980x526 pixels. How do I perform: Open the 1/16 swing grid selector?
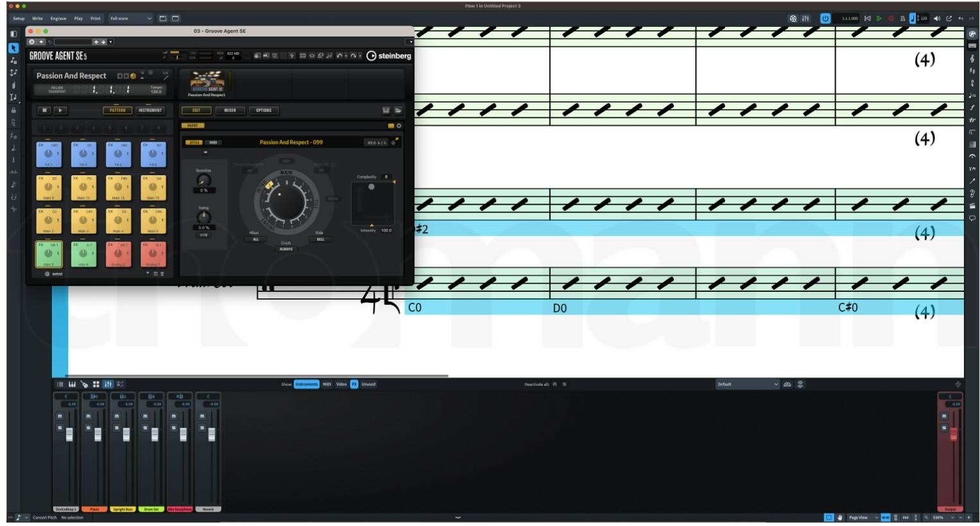coord(203,235)
